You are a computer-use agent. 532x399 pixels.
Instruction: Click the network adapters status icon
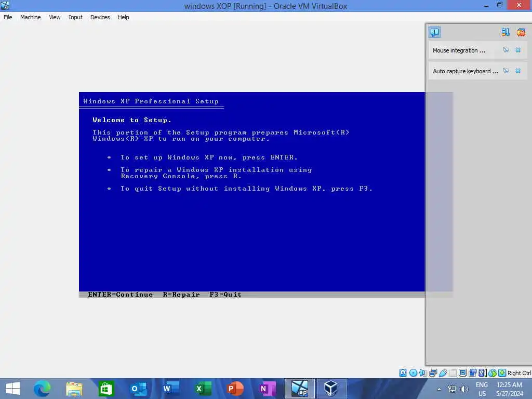(433, 373)
